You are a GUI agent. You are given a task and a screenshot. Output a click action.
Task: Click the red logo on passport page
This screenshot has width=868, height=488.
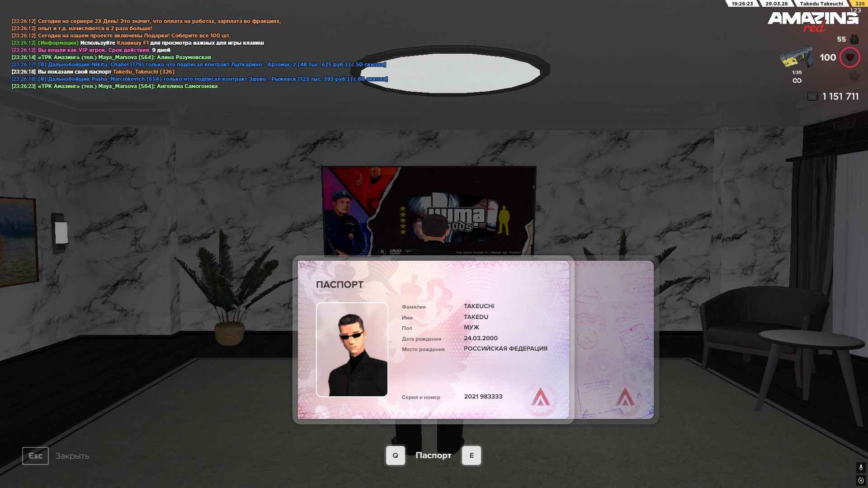[x=540, y=398]
